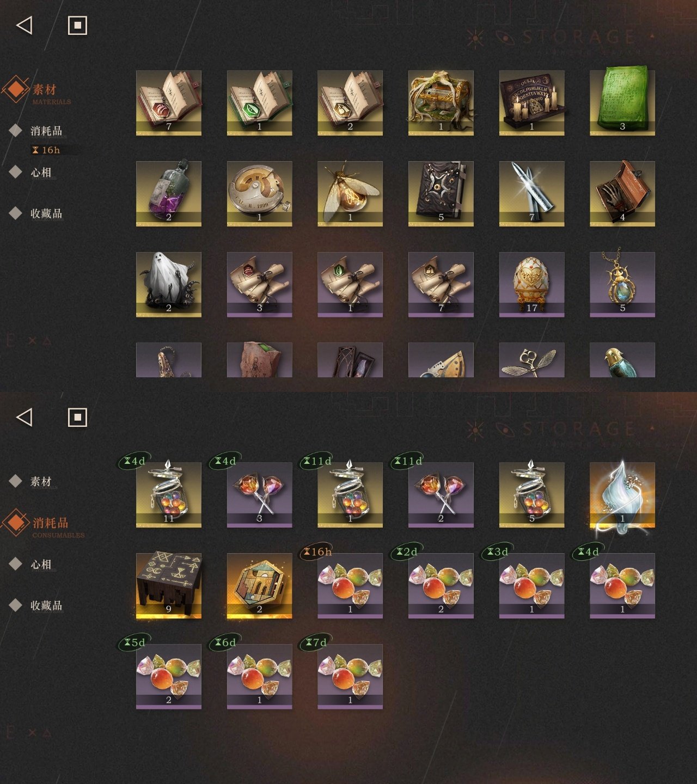Select the white glowing conch shell item
Image resolution: width=697 pixels, height=784 pixels.
pos(622,495)
